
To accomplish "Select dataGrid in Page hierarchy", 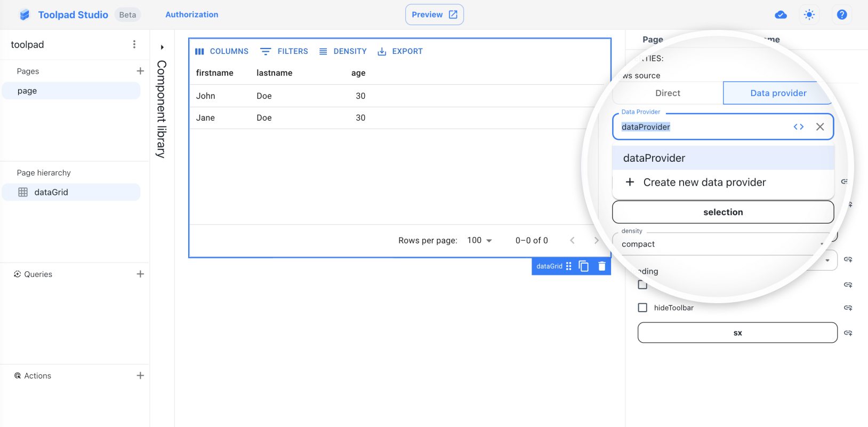I will tap(51, 192).
